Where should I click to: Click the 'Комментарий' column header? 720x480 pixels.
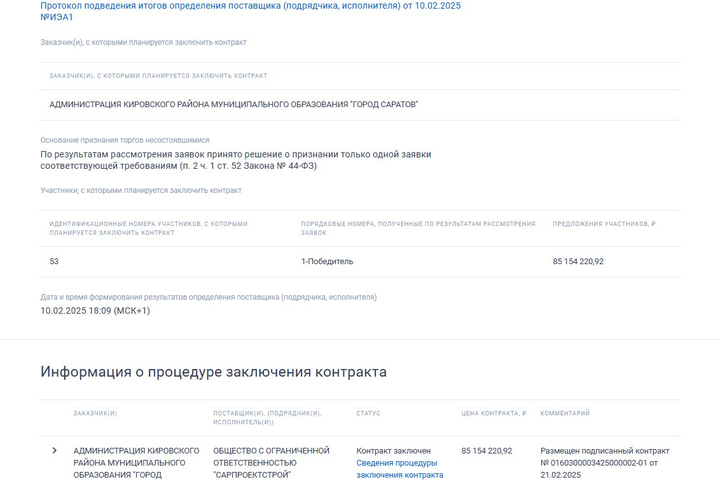(565, 413)
